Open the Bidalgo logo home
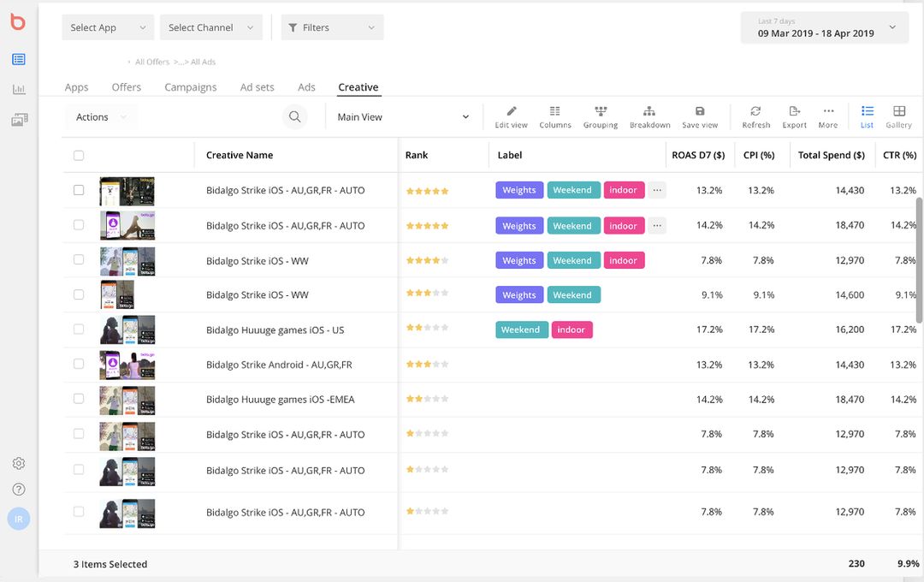Image resolution: width=924 pixels, height=582 pixels. [18, 22]
